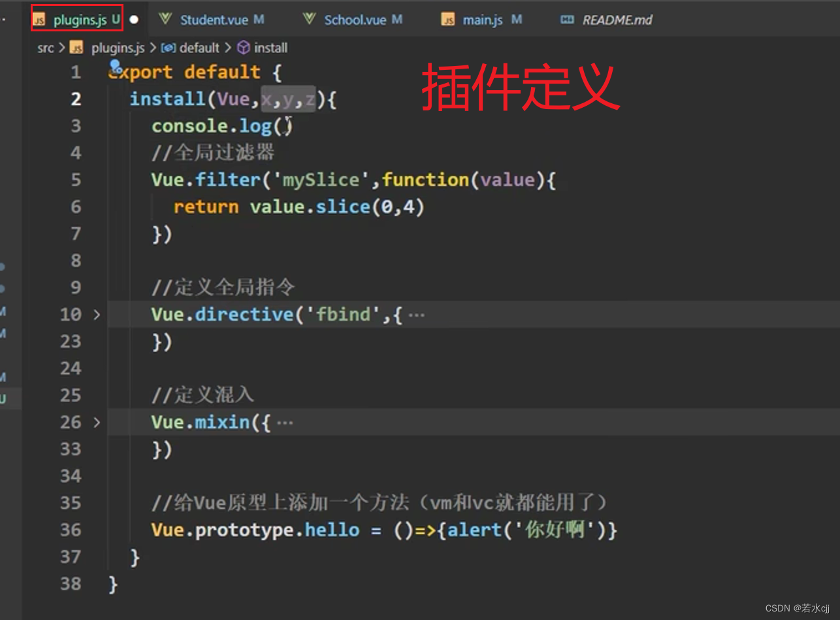Select install symbol in the breadcrumb
This screenshot has height=620, width=840.
[271, 48]
